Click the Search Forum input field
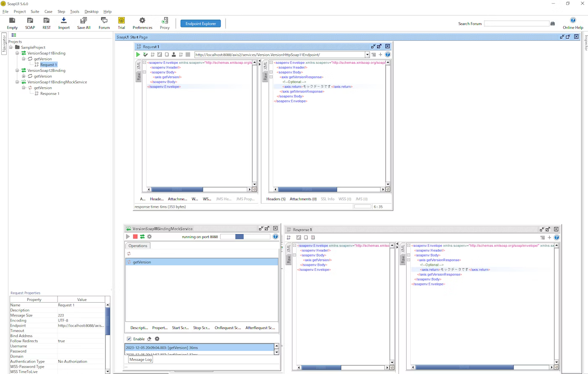Image resolution: width=588 pixels, height=374 pixels. (x=516, y=24)
